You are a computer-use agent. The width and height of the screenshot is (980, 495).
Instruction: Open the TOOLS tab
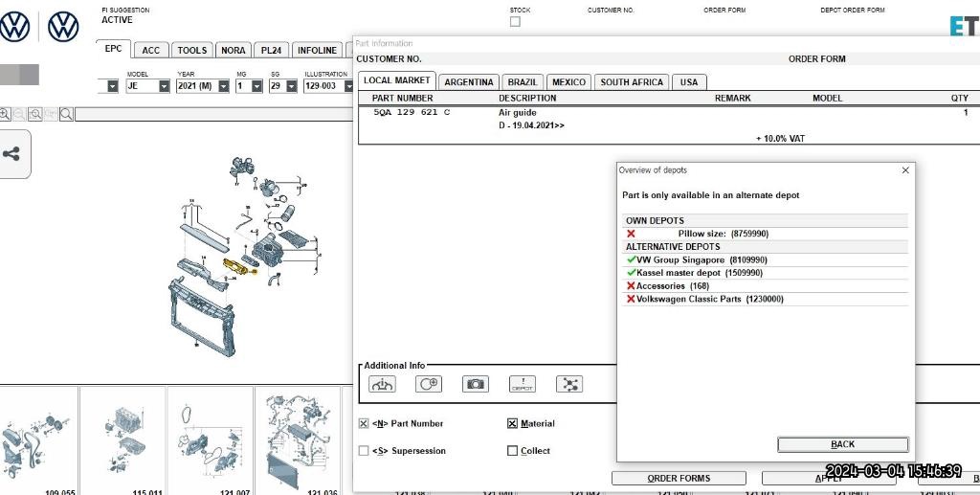[191, 51]
